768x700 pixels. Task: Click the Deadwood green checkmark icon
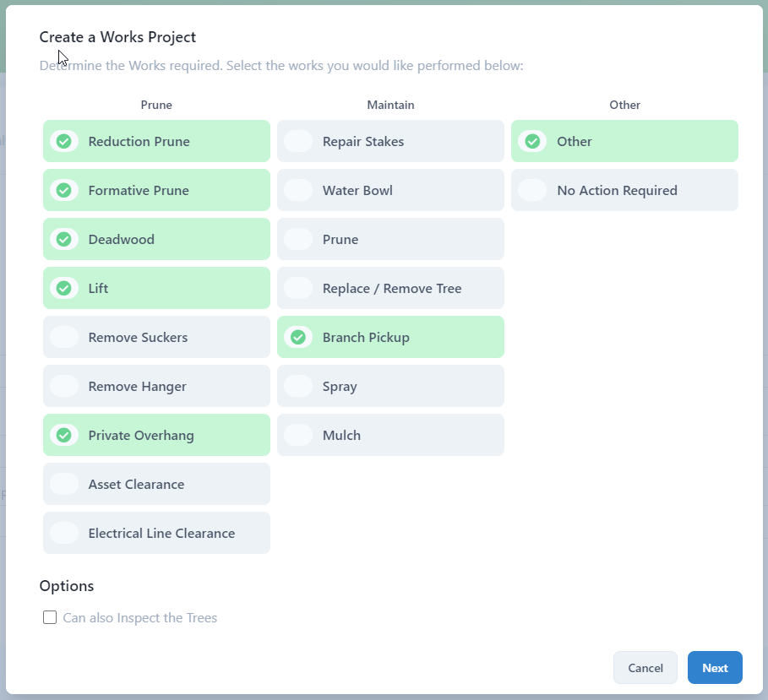pyautogui.click(x=63, y=239)
